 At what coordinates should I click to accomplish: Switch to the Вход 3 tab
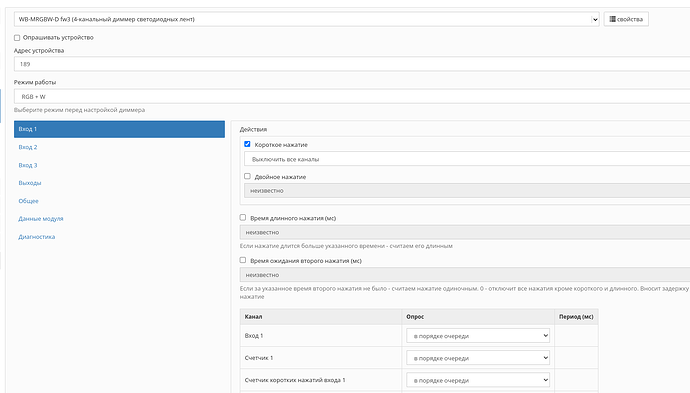[x=28, y=165]
